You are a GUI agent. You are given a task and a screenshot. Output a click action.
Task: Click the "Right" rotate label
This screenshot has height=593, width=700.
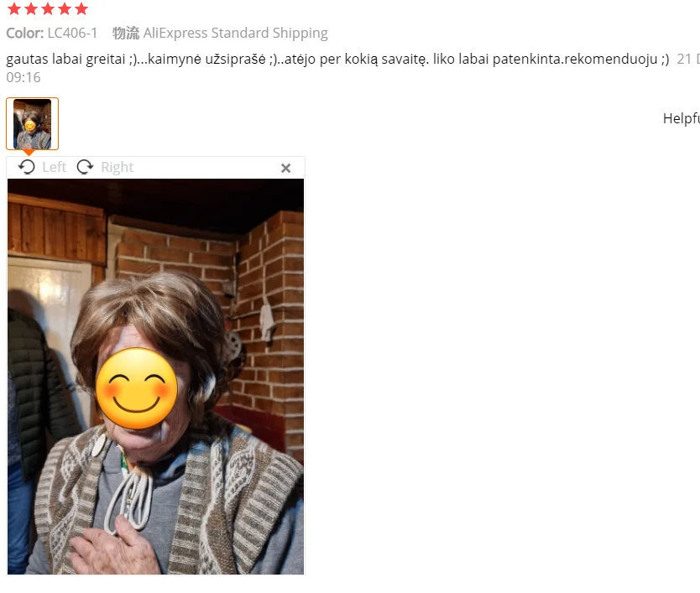117,167
